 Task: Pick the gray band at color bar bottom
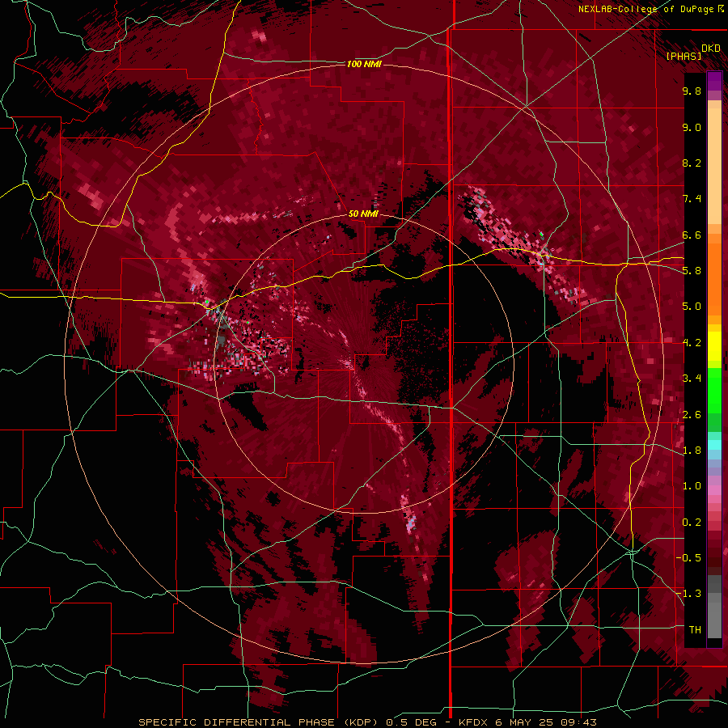click(714, 617)
